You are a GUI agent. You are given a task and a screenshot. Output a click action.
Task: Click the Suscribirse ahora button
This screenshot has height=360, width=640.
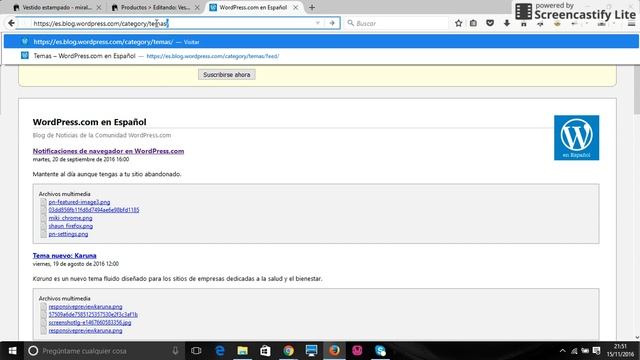[x=227, y=75]
